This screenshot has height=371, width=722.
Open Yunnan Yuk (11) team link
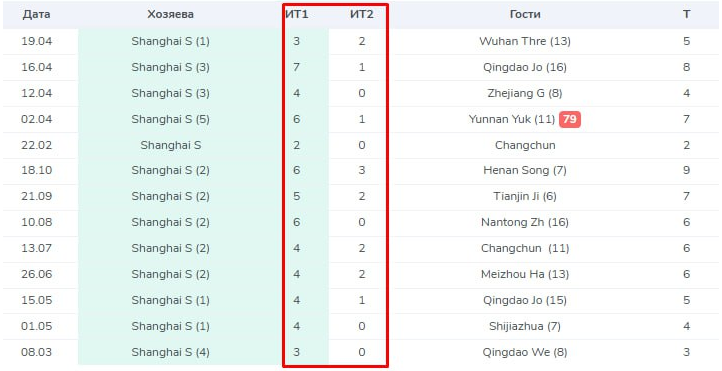coord(512,119)
